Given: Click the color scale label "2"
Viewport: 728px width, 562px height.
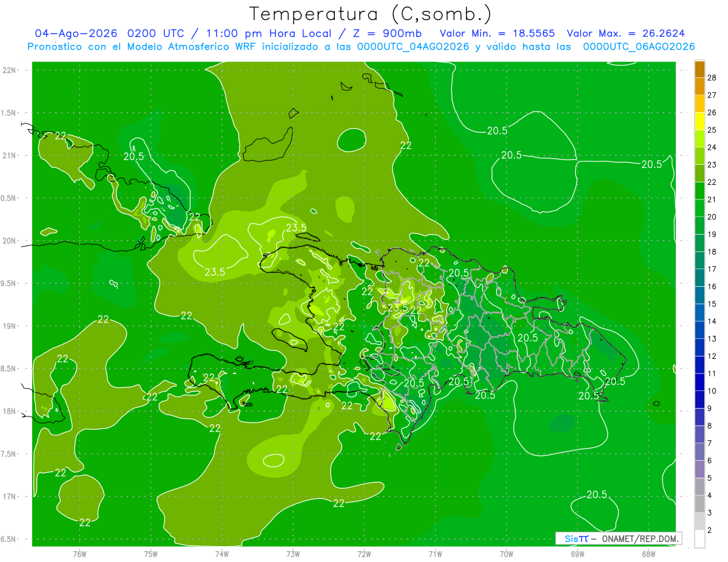Looking at the screenshot, I should [710, 530].
